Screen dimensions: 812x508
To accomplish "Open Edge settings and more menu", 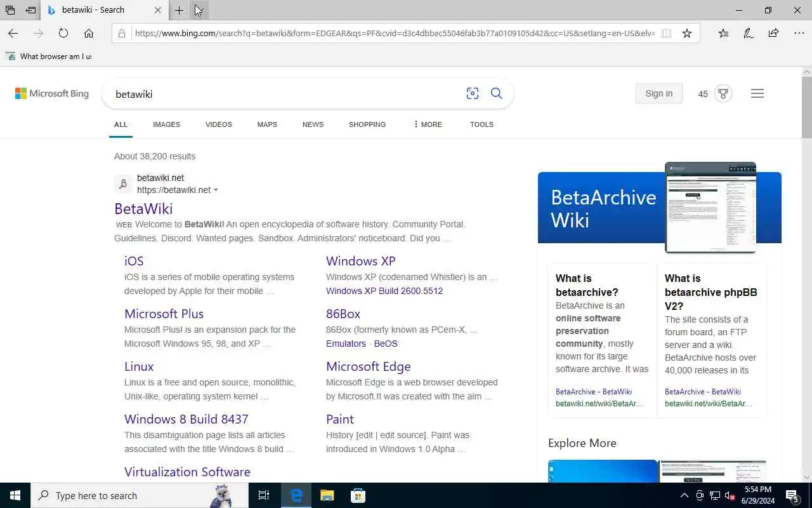I will point(799,33).
